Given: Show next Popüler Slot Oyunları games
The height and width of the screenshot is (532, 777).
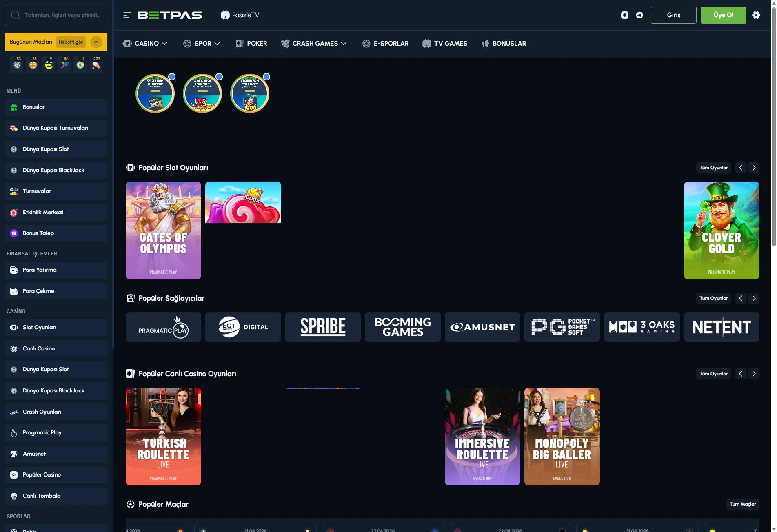Looking at the screenshot, I should [754, 168].
